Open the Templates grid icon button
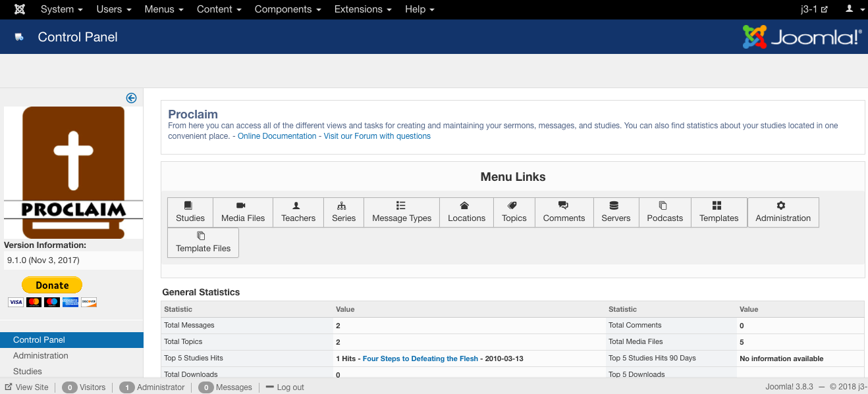Image resolution: width=868 pixels, height=394 pixels. pos(719,212)
